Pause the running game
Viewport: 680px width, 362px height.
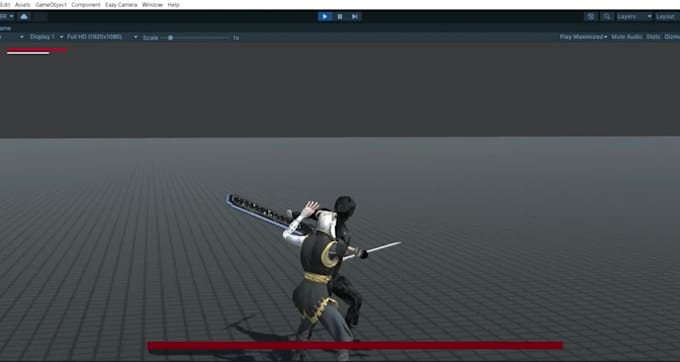coord(340,16)
